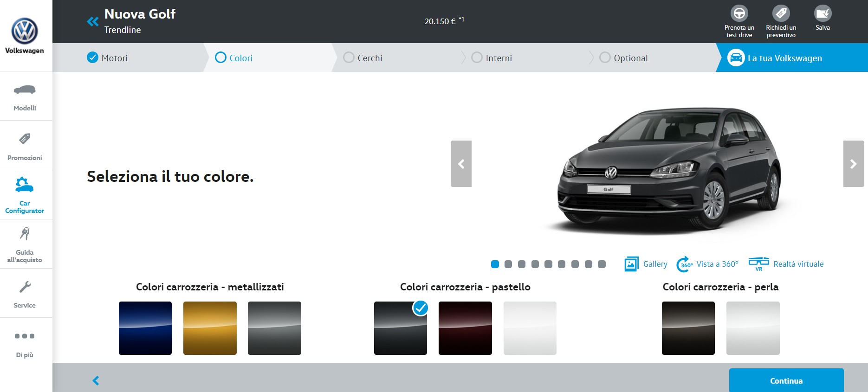
Task: Open the Service wrench icon
Action: [25, 287]
